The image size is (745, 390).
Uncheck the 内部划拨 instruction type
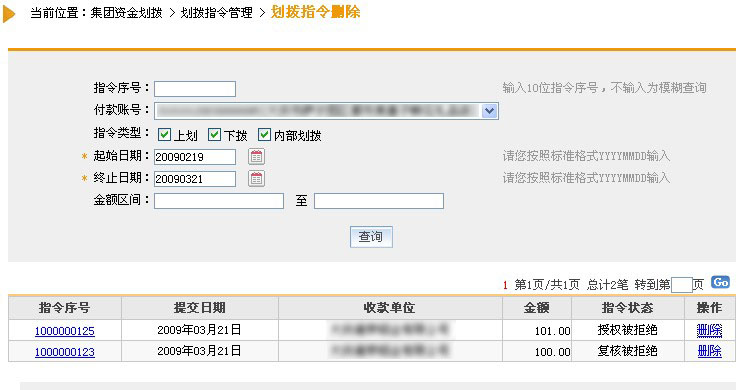[x=264, y=134]
